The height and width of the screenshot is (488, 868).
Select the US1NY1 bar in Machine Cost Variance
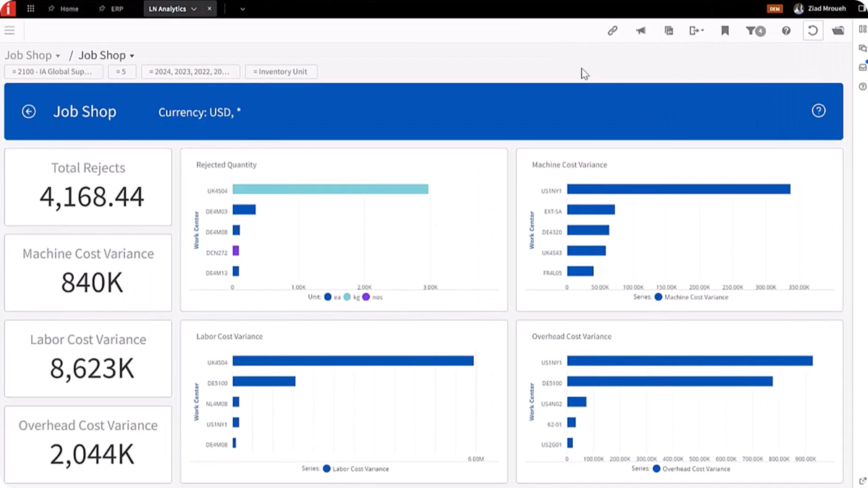click(678, 189)
